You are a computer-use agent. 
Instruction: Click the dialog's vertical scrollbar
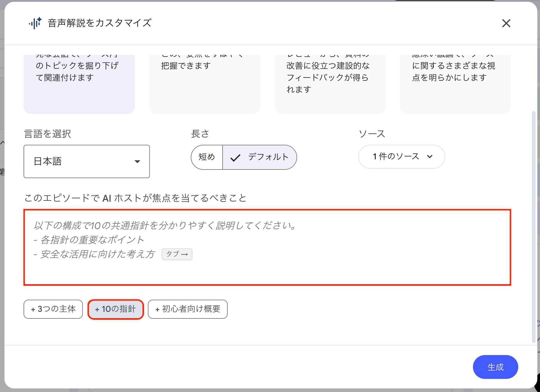pyautogui.click(x=534, y=227)
